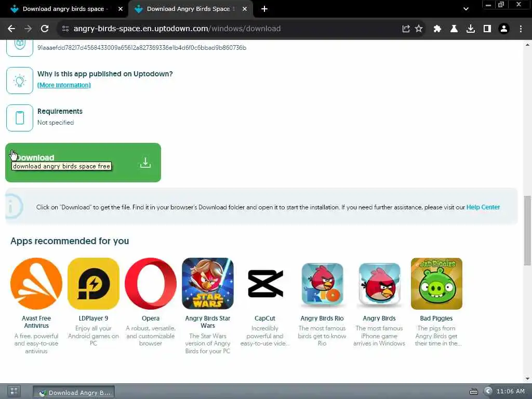Click the scrollbar down arrow
532x399 pixels.
528,379
